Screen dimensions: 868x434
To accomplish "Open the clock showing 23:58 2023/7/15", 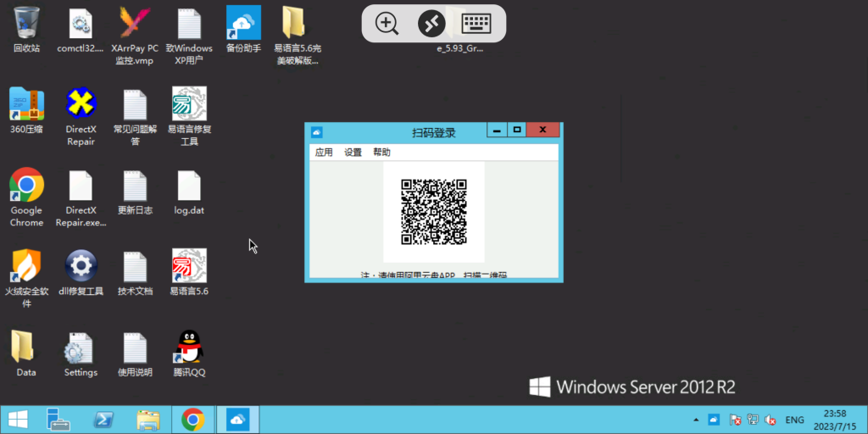I will coord(833,420).
